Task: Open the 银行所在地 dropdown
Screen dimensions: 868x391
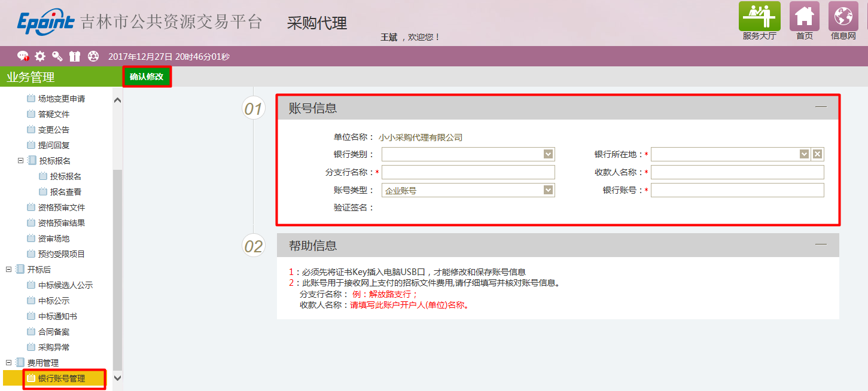Action: (804, 154)
